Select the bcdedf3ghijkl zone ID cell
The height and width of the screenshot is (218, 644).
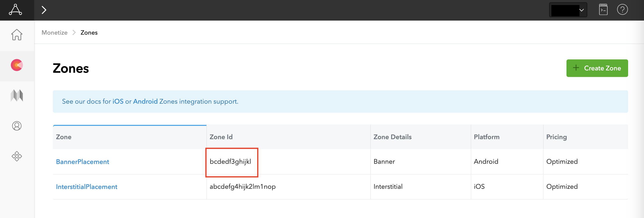(x=230, y=162)
